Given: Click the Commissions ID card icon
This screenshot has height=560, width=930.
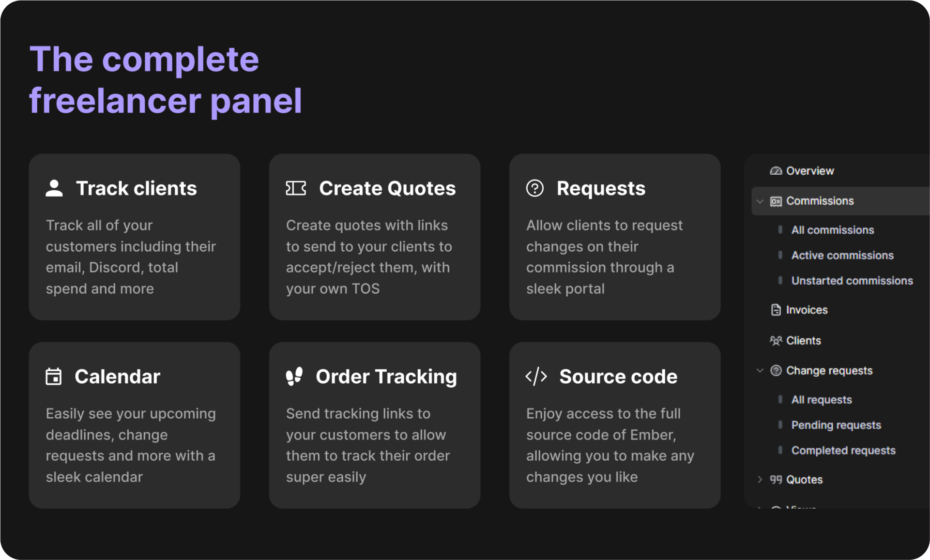Looking at the screenshot, I should [776, 201].
